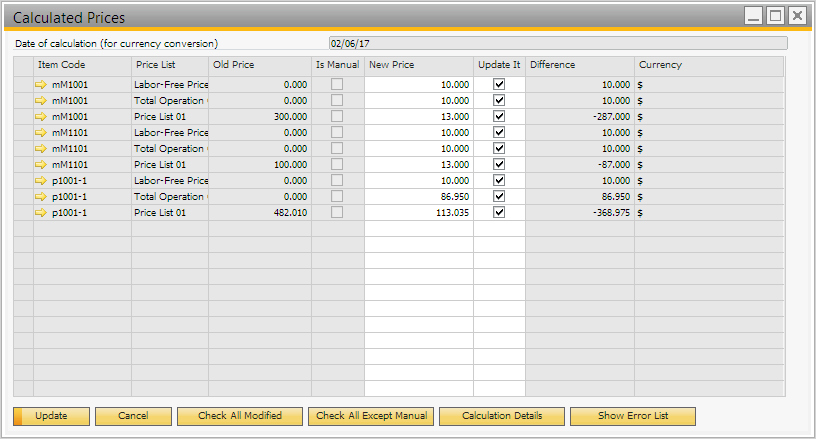Click Check All Except Manual button
The image size is (816, 439).
pyautogui.click(x=371, y=416)
